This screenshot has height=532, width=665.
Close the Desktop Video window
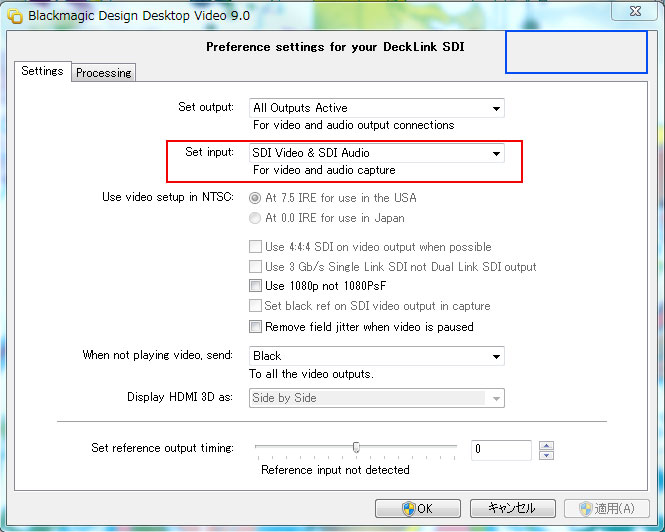(634, 11)
